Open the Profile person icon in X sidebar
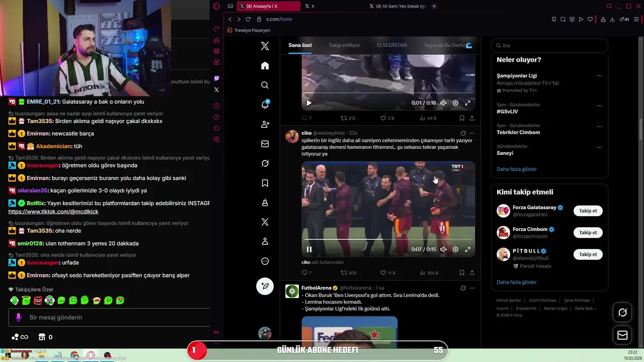 pos(265,242)
